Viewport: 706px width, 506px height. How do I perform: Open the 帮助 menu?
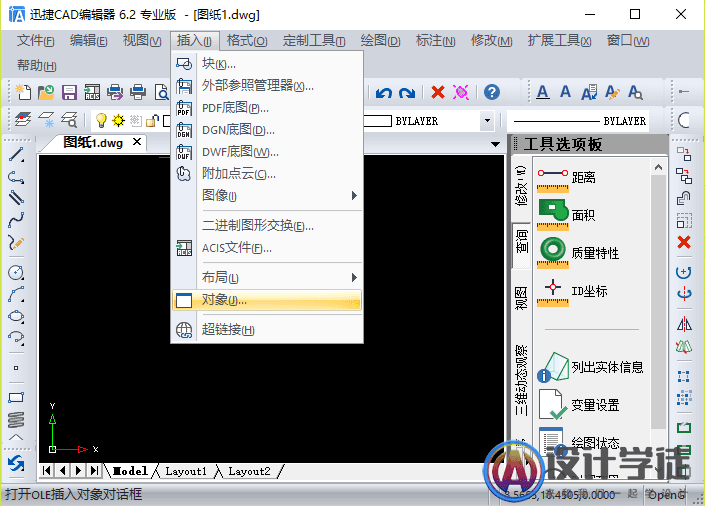pyautogui.click(x=36, y=66)
